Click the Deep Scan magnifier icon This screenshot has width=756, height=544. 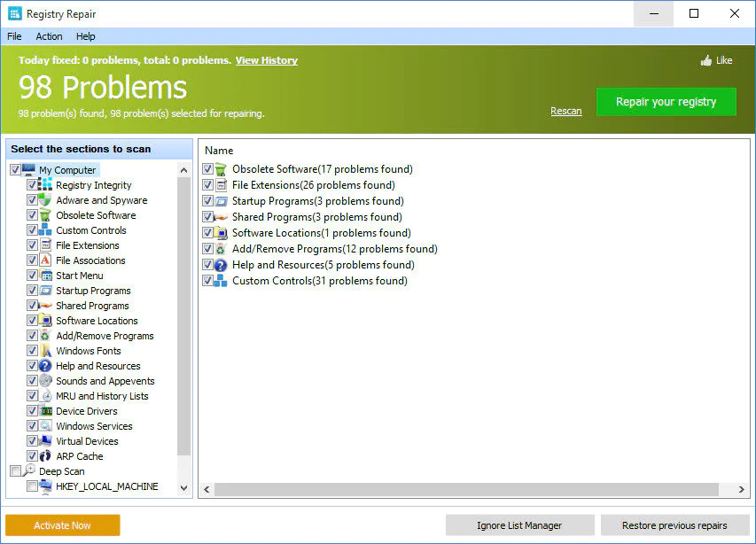pos(29,470)
